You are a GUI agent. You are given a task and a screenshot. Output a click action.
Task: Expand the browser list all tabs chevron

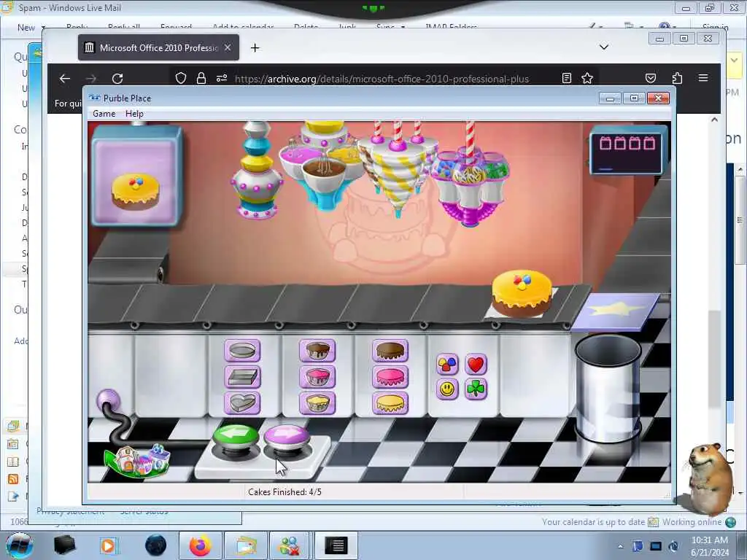tap(603, 47)
